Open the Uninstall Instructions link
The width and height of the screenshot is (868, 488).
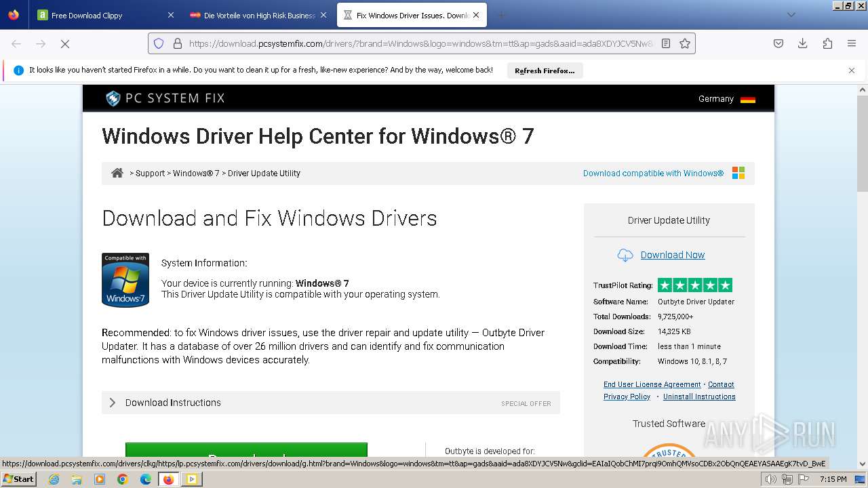click(x=699, y=396)
